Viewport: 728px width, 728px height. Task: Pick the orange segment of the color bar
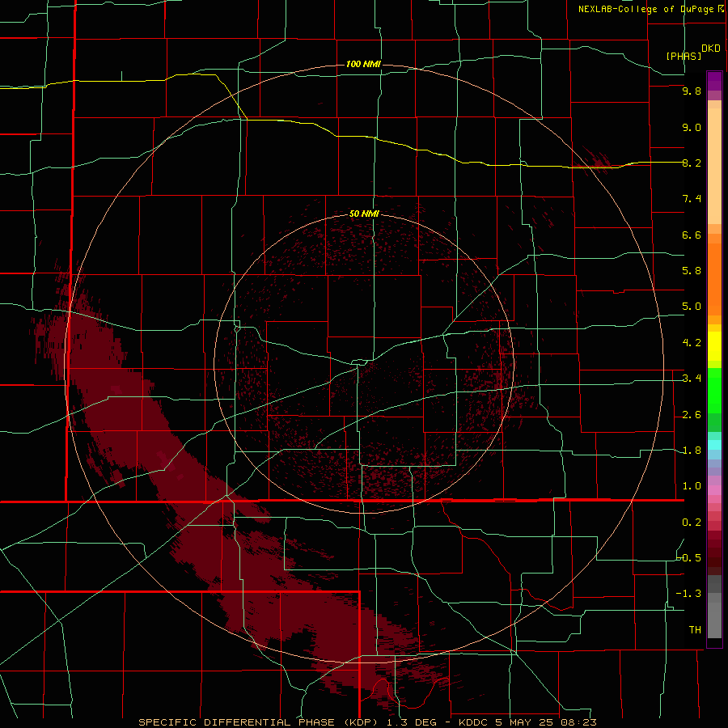coord(714,279)
